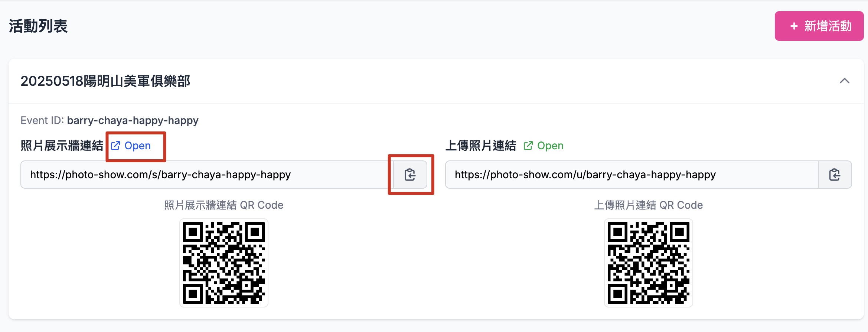This screenshot has width=868, height=332.
Task: Click the 上傳照片連結 section label
Action: point(481,146)
